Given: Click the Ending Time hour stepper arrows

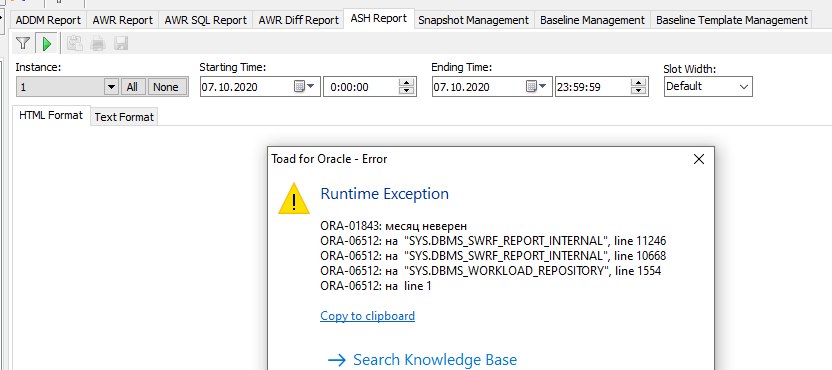Looking at the screenshot, I should pyautogui.click(x=639, y=87).
